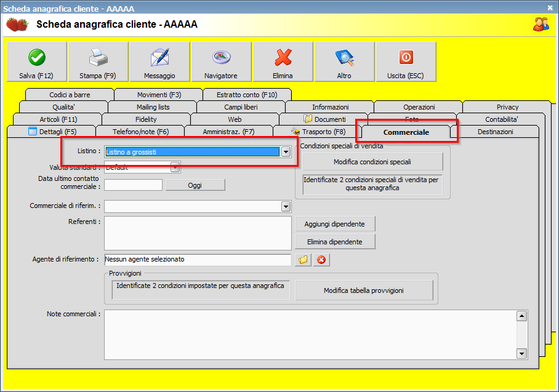Screen dimensions: 559x392
Task: Click Modifica condizioni speciali button
Action: click(x=372, y=162)
